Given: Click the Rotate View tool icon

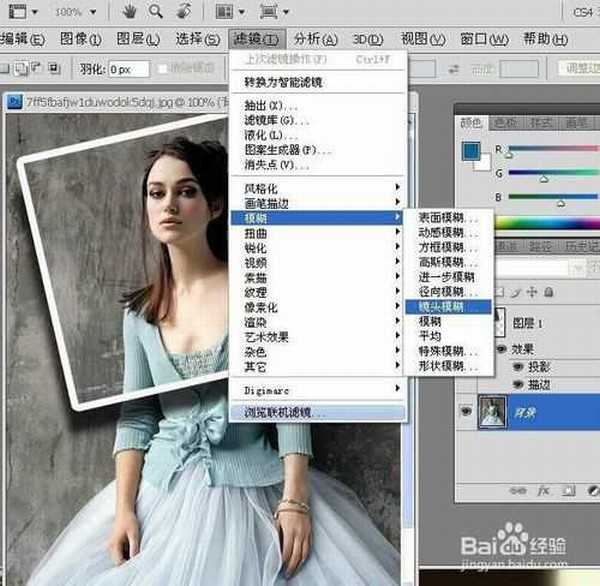Looking at the screenshot, I should [x=184, y=12].
